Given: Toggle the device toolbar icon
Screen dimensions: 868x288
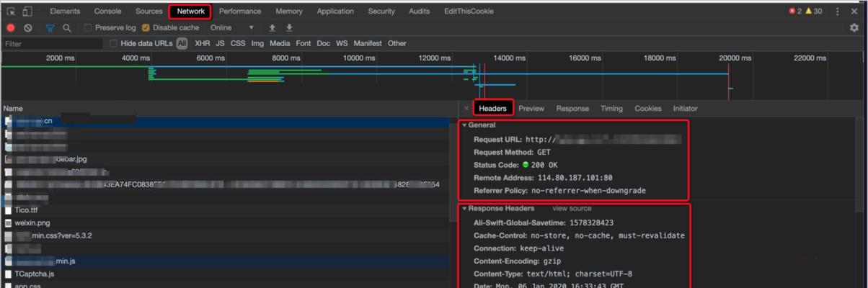Looking at the screenshot, I should [x=27, y=12].
